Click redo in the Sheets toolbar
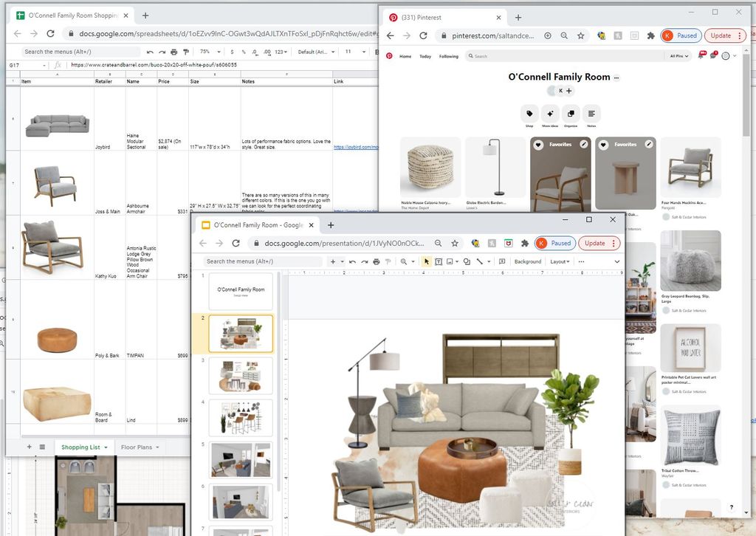The image size is (756, 536). click(162, 52)
